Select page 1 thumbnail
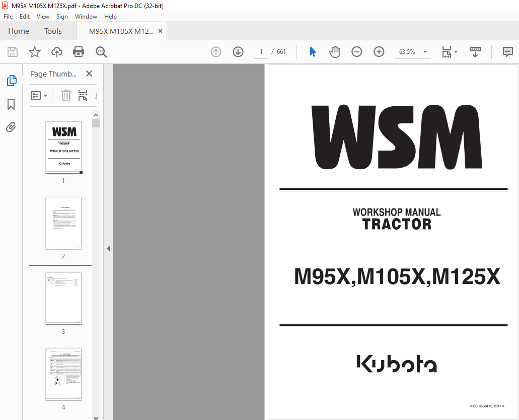The image size is (519, 420). (x=63, y=147)
